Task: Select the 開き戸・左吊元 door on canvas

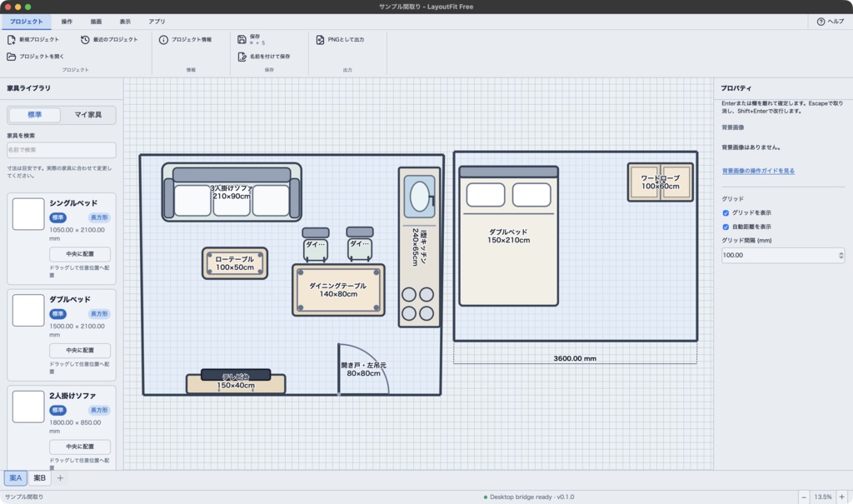Action: [x=363, y=369]
